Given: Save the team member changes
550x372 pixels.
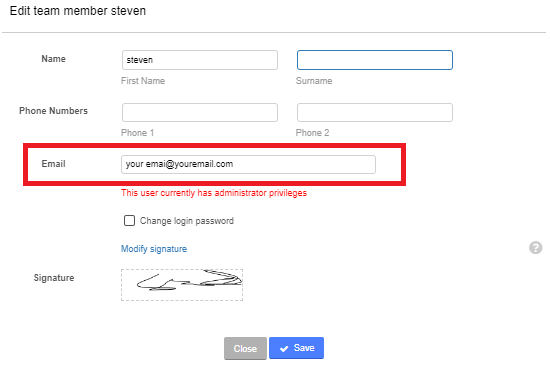Looking at the screenshot, I should point(296,348).
